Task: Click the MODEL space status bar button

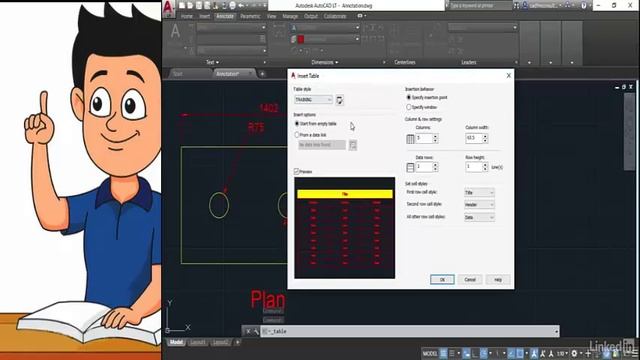Action: coord(430,353)
